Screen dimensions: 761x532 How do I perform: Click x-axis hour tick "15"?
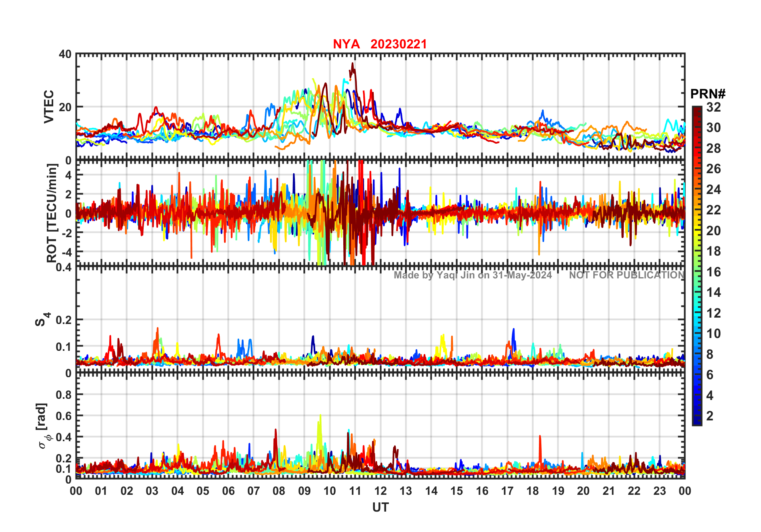(457, 491)
